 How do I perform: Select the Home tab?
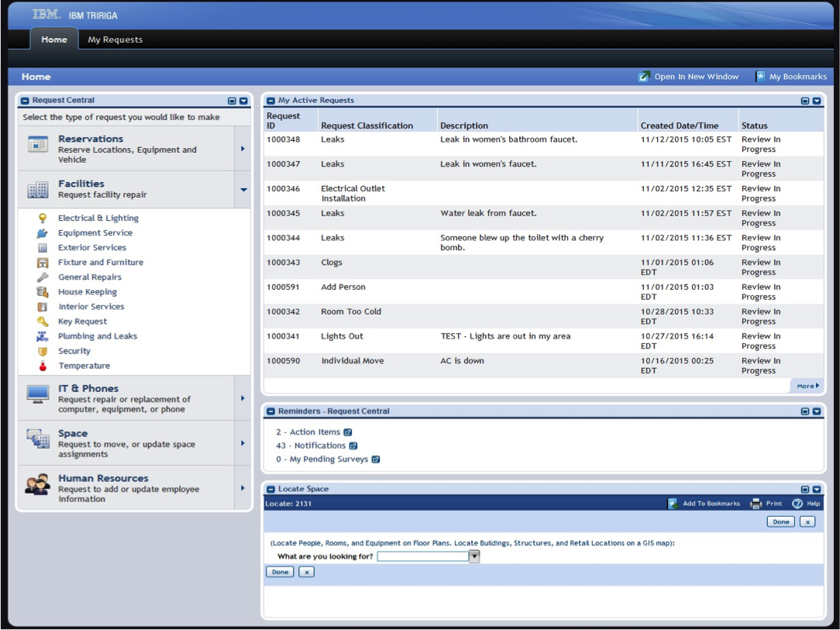(x=53, y=39)
